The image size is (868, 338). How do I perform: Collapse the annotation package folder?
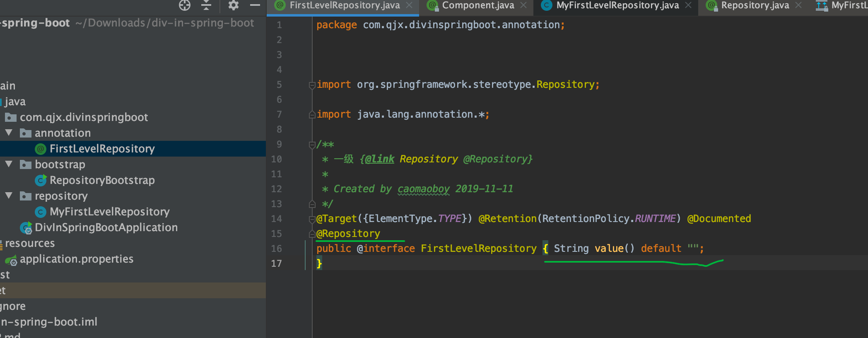pos(9,133)
